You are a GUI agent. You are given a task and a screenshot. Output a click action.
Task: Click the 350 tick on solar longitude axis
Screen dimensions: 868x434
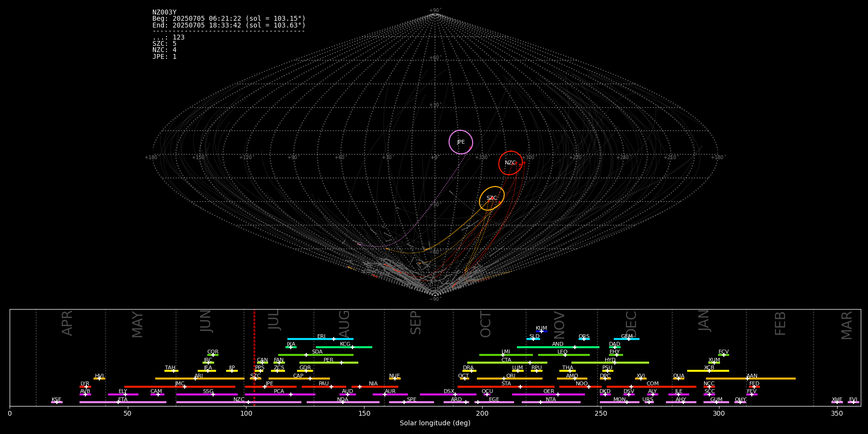click(x=837, y=413)
